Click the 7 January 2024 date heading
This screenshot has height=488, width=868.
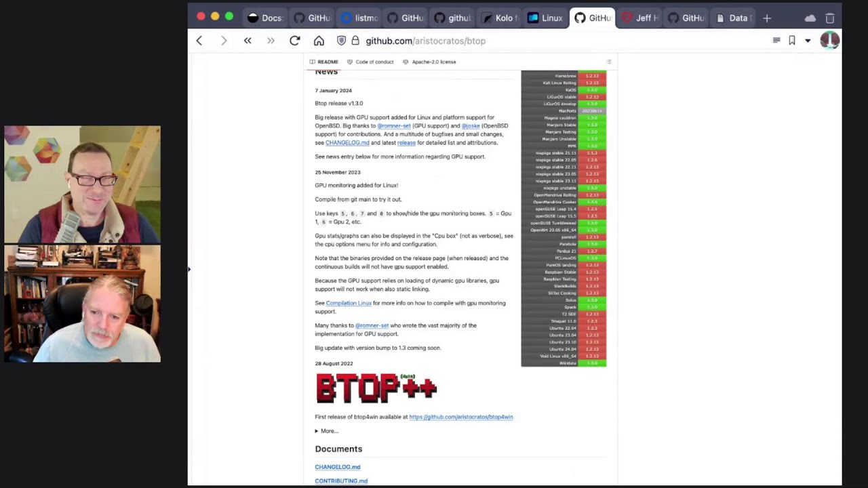[x=333, y=90]
